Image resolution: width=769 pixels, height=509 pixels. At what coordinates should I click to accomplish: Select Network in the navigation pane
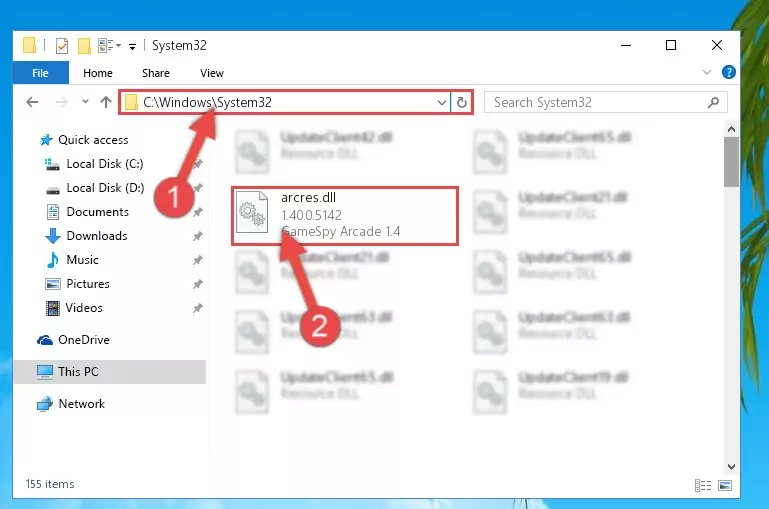[x=81, y=404]
